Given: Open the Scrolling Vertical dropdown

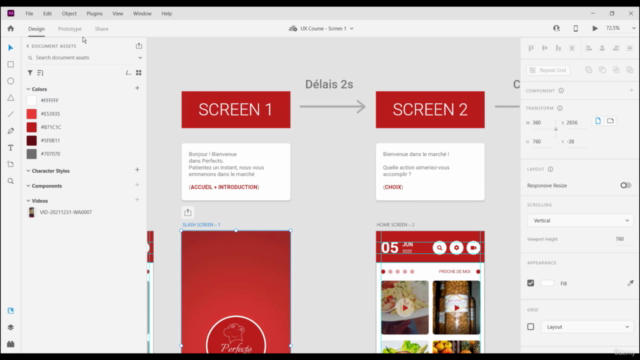Looking at the screenshot, I should (580, 220).
